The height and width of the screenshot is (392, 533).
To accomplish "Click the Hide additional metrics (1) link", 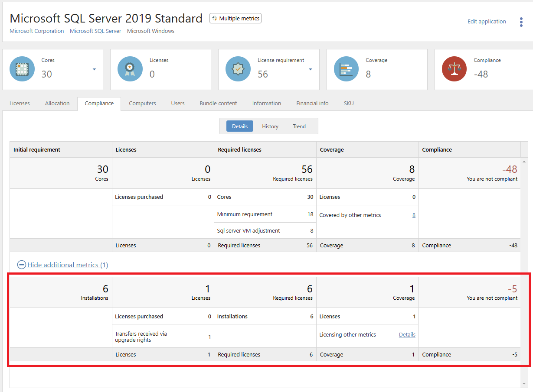I will [x=68, y=265].
